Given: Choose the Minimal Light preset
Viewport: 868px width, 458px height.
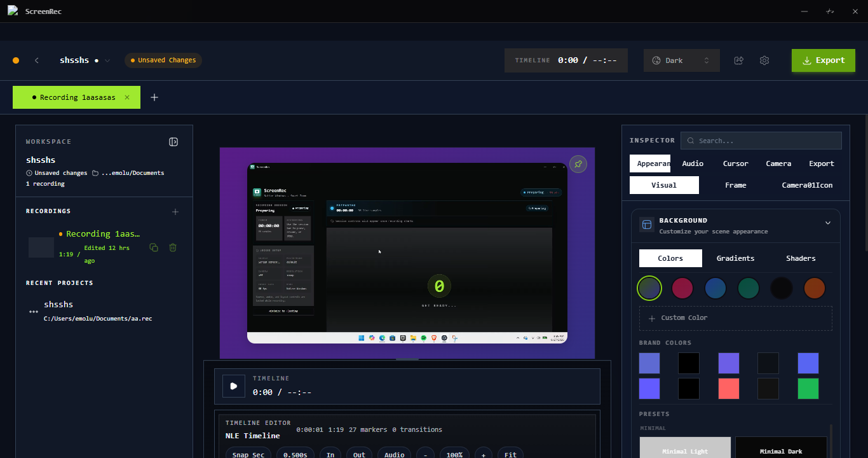Looking at the screenshot, I should (x=685, y=447).
